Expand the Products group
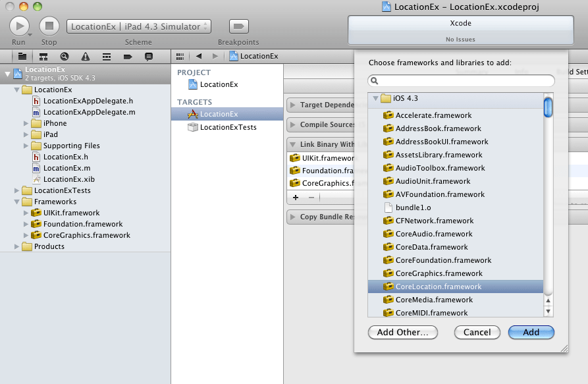The image size is (588, 384). click(x=17, y=246)
